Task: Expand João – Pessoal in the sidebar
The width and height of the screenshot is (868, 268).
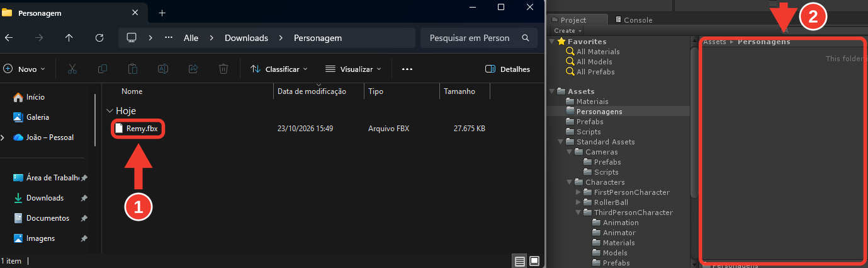Action: pyautogui.click(x=4, y=137)
